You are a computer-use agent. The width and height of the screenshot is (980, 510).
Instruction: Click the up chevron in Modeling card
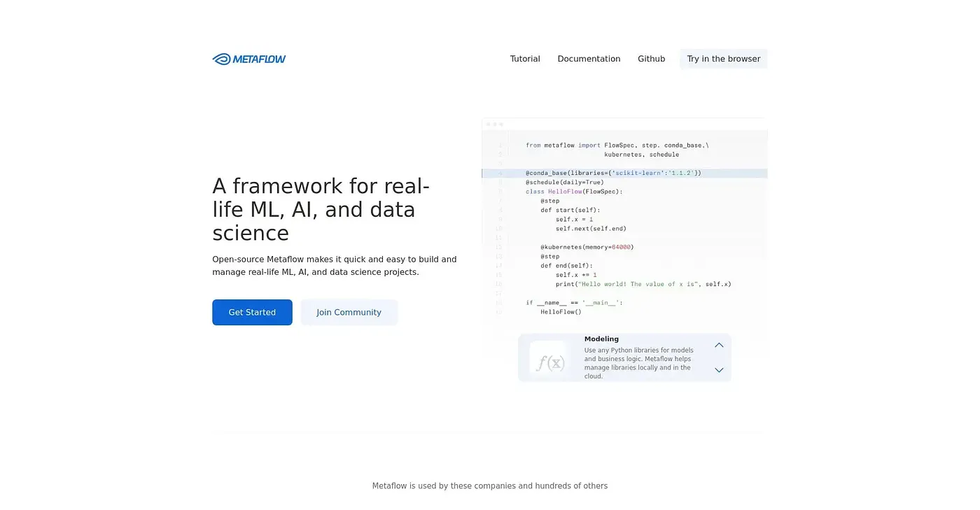(x=719, y=345)
